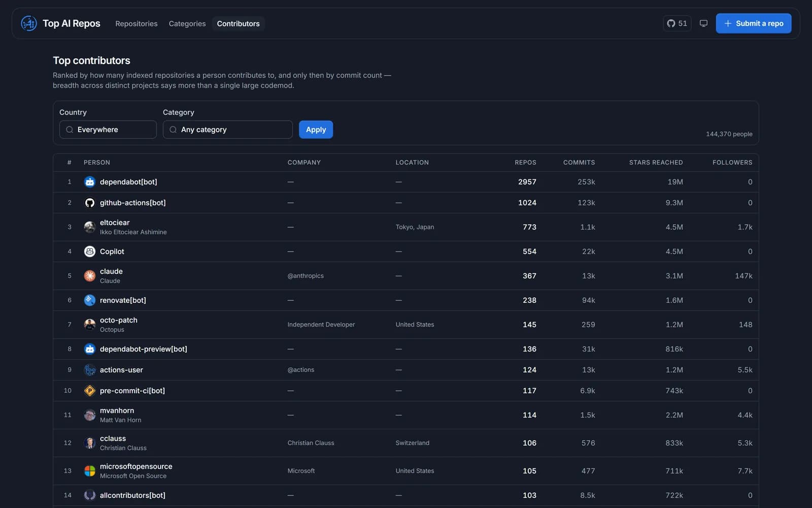Apply the contributor filters
Viewport: 812px width, 508px height.
(316, 130)
